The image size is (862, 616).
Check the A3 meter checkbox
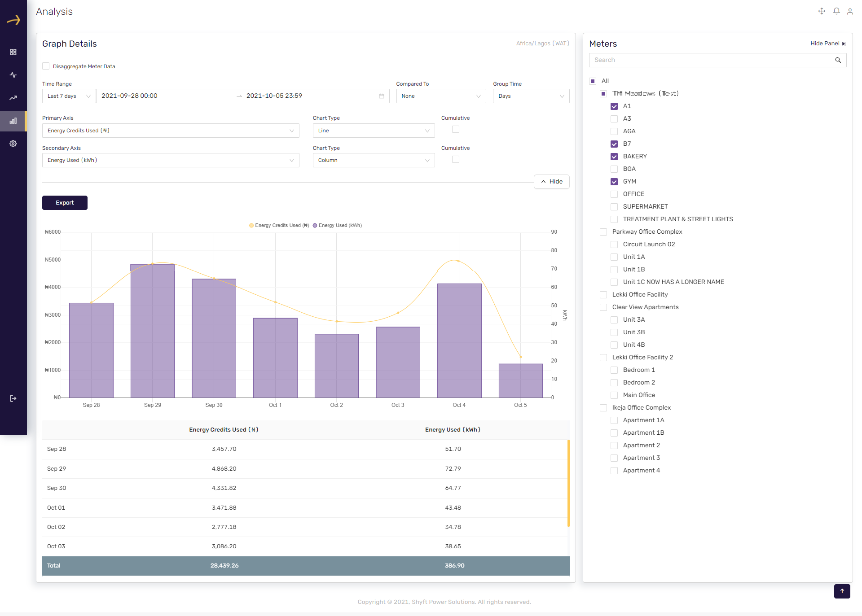tap(614, 119)
